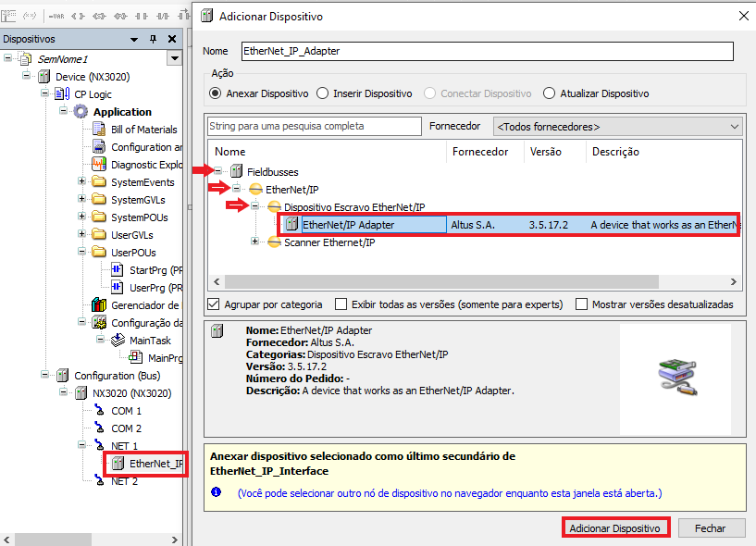Collapse the Fieldbusses tree node
The width and height of the screenshot is (756, 546).
(219, 172)
